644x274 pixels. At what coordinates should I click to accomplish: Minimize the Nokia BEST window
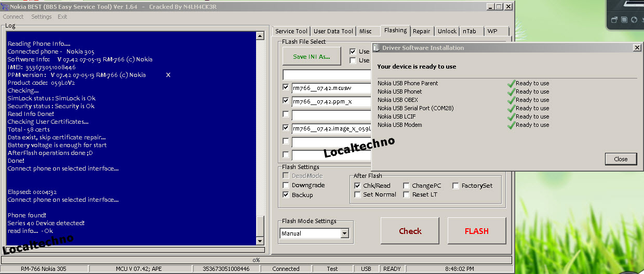pyautogui.click(x=491, y=7)
